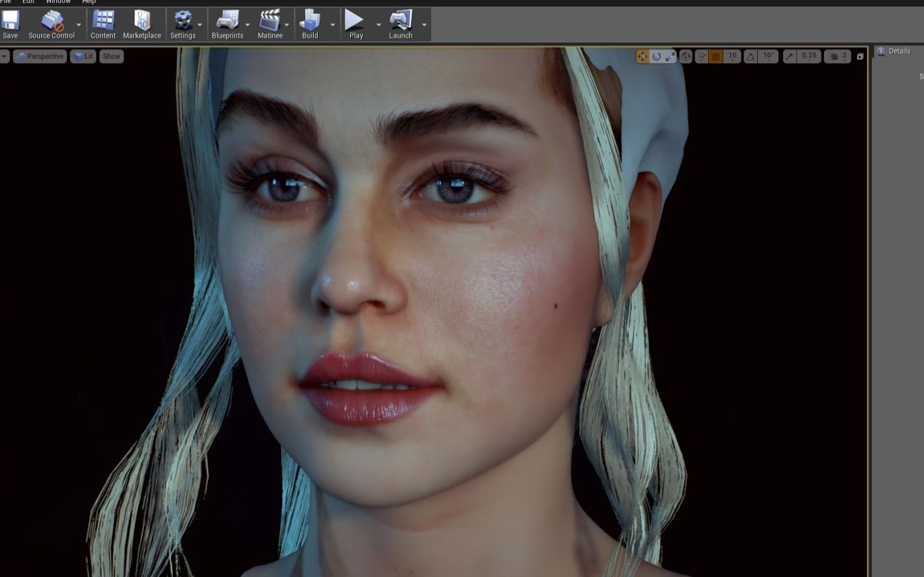
Task: Open the Help menu
Action: point(89,2)
